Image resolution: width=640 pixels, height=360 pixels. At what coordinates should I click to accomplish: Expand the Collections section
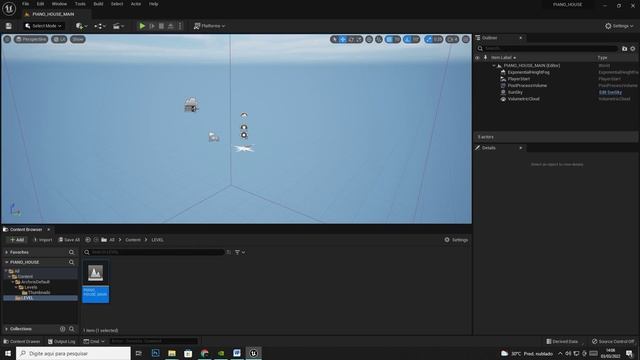point(7,329)
